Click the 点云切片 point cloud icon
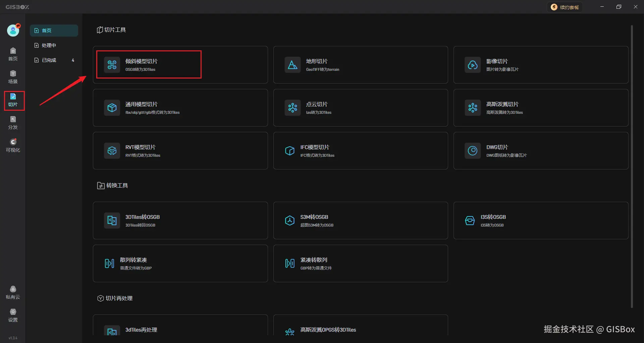 click(292, 108)
